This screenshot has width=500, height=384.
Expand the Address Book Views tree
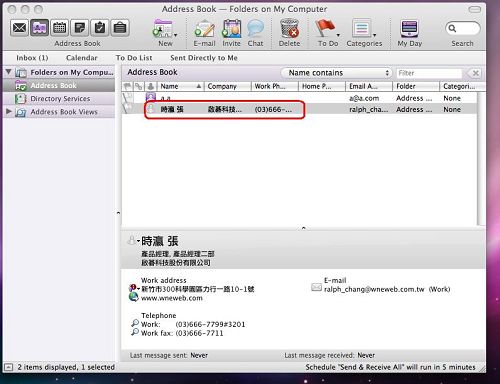tap(9, 111)
